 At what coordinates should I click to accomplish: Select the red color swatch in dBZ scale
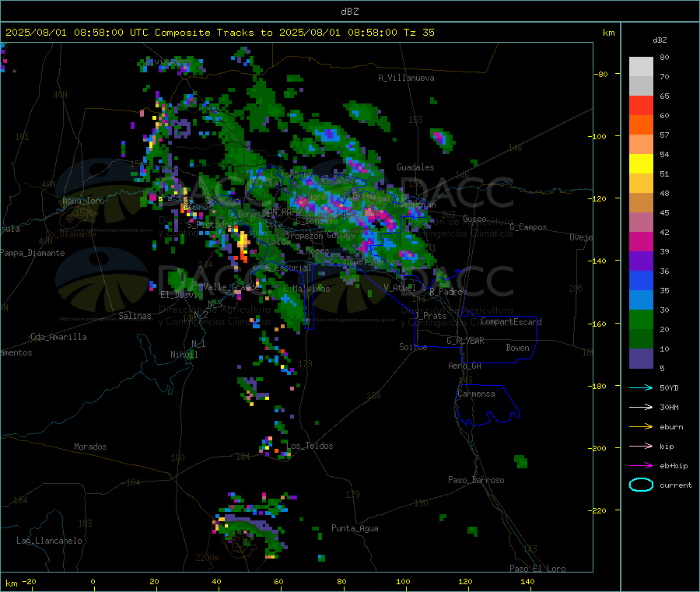[x=641, y=105]
